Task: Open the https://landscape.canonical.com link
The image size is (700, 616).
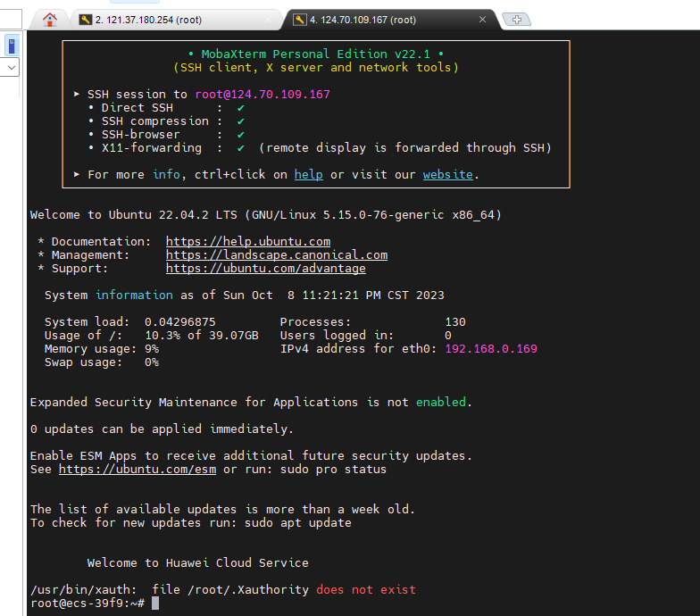Action: [x=277, y=255]
